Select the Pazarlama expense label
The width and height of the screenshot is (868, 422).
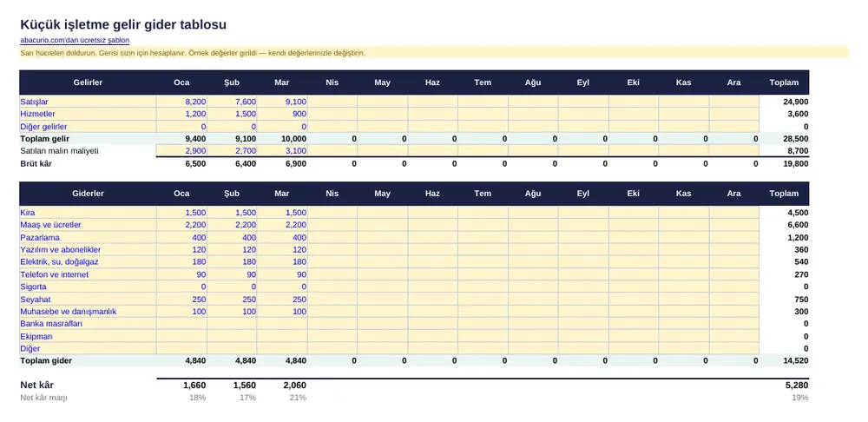click(x=40, y=238)
